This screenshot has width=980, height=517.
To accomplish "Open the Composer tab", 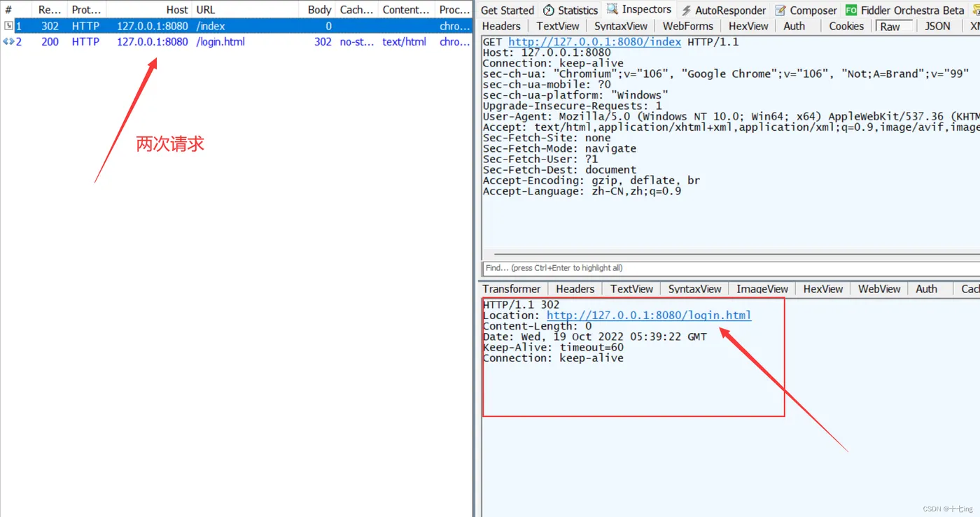I will tap(806, 10).
